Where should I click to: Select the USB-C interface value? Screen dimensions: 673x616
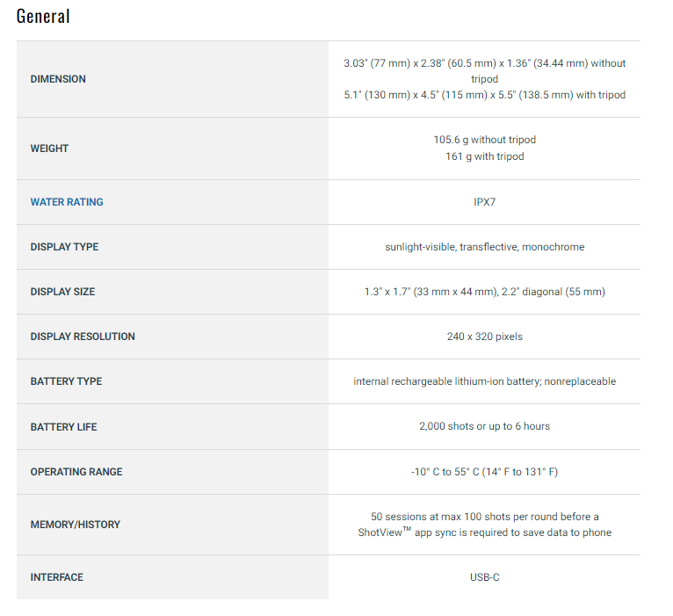point(485,577)
